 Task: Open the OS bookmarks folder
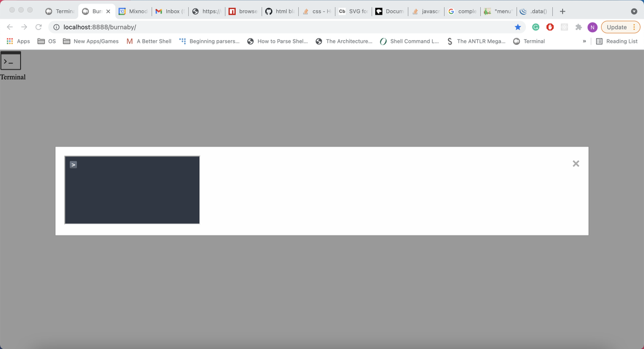[47, 41]
